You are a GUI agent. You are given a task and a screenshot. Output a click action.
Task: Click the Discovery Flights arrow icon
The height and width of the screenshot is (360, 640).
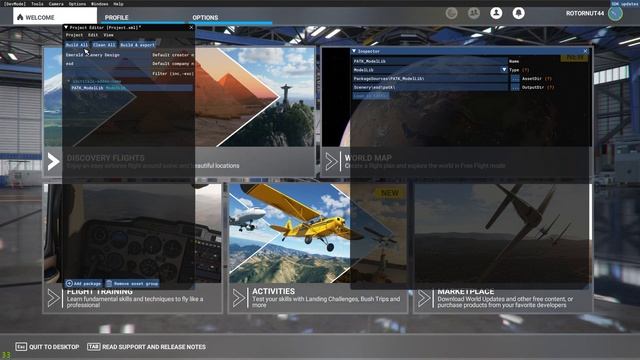click(53, 162)
